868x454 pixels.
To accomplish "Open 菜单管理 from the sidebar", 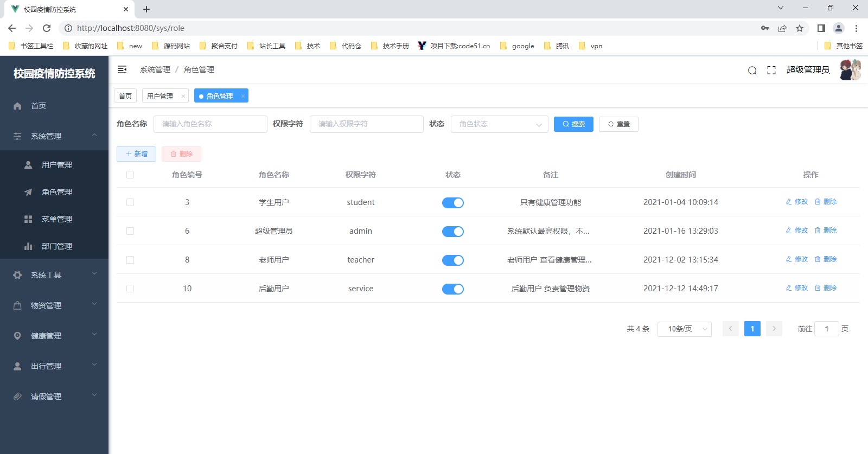I will click(x=56, y=219).
